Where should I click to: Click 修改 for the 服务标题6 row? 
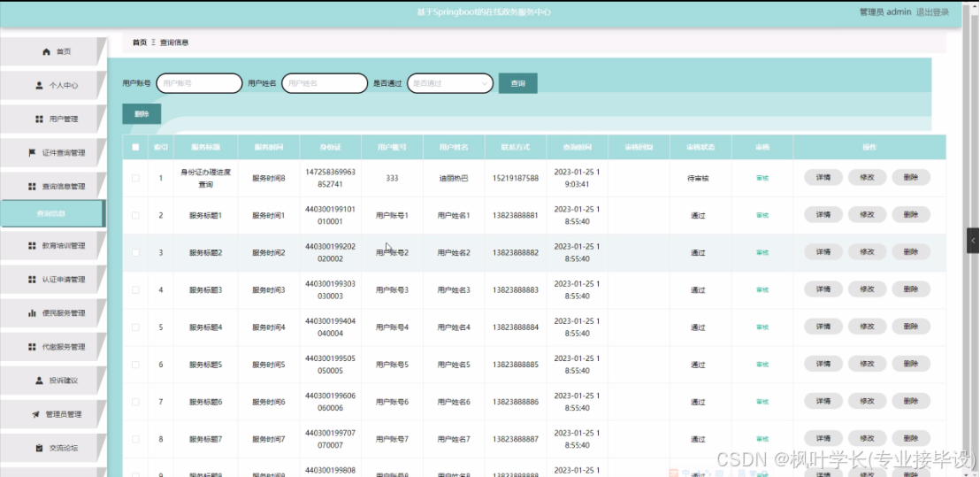(867, 401)
